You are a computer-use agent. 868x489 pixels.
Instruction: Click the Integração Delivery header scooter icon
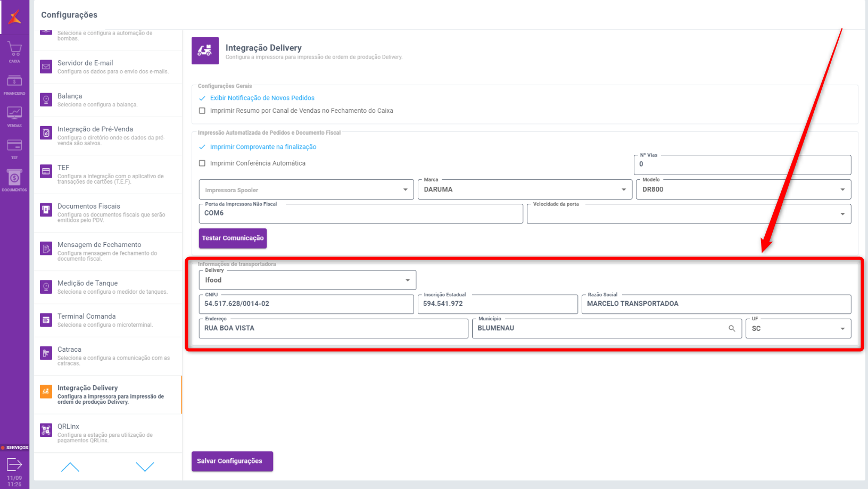(205, 51)
